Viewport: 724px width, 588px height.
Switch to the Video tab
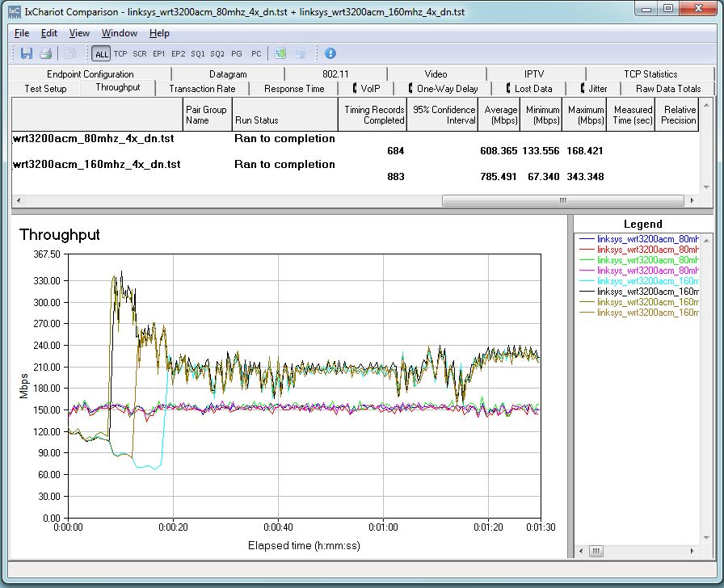(x=436, y=73)
